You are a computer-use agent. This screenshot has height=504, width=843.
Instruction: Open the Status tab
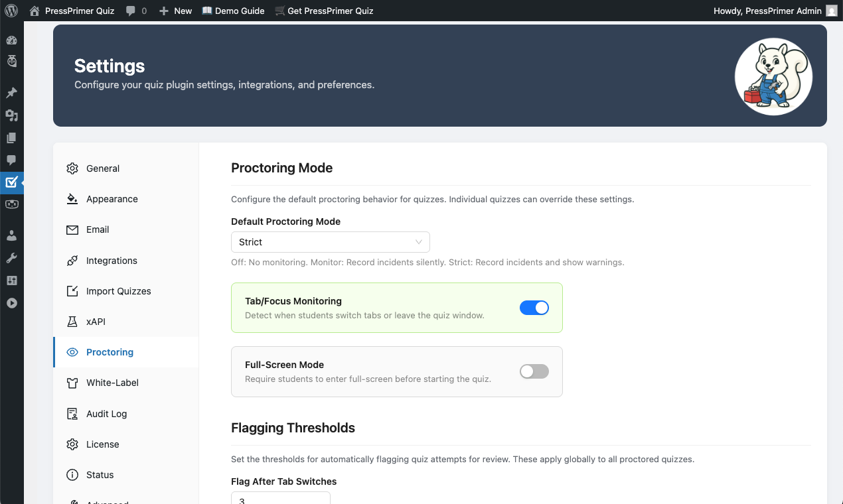[x=126, y=475]
